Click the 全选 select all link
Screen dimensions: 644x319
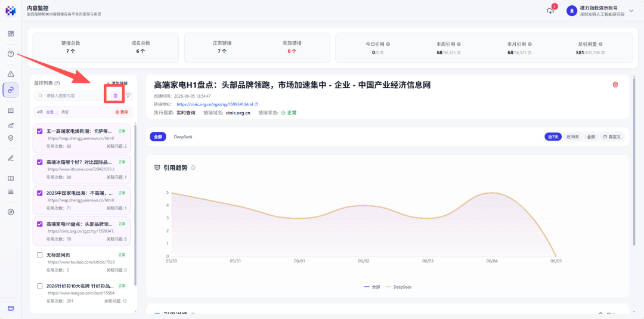coord(49,112)
